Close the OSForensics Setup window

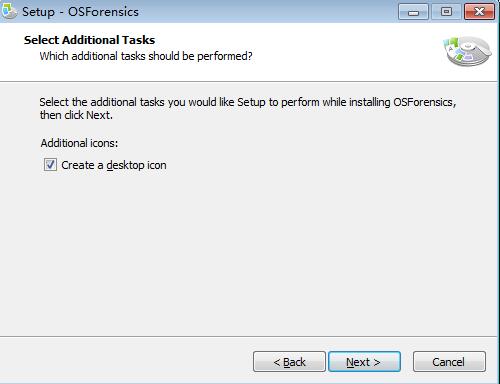479,12
